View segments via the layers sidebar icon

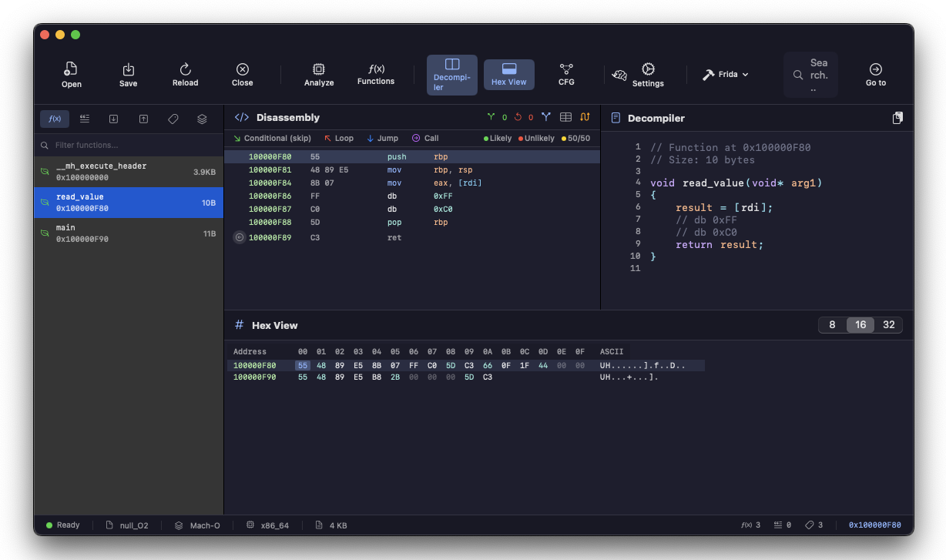(x=202, y=118)
